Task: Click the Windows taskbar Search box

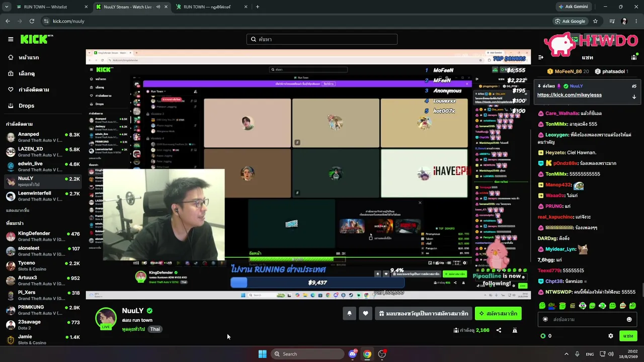Action: (307, 354)
